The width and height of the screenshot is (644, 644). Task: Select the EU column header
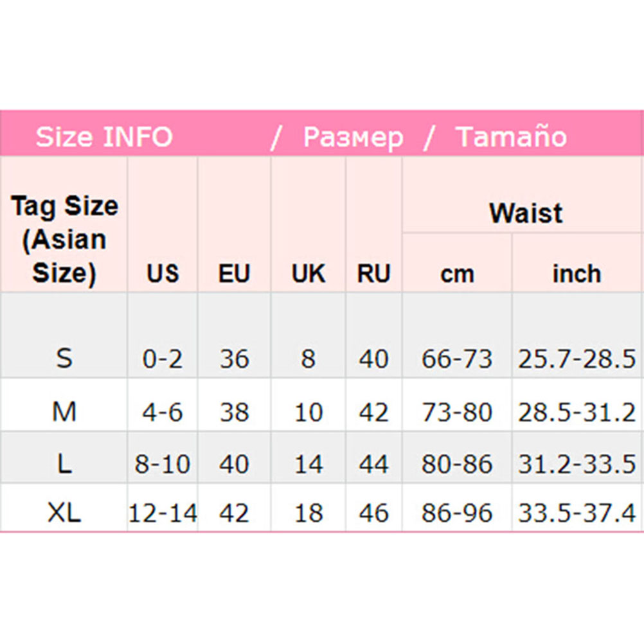(x=233, y=274)
